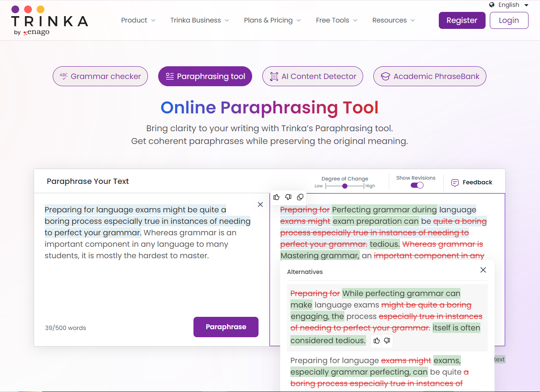540x392 pixels.
Task: Like the first alternative paraphrase
Action: point(376,341)
